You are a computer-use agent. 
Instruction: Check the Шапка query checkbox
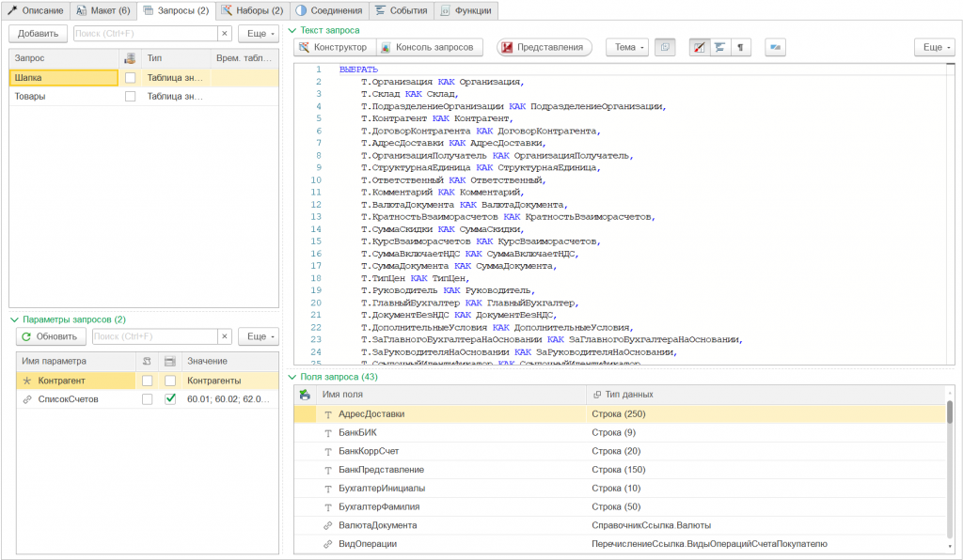click(131, 78)
